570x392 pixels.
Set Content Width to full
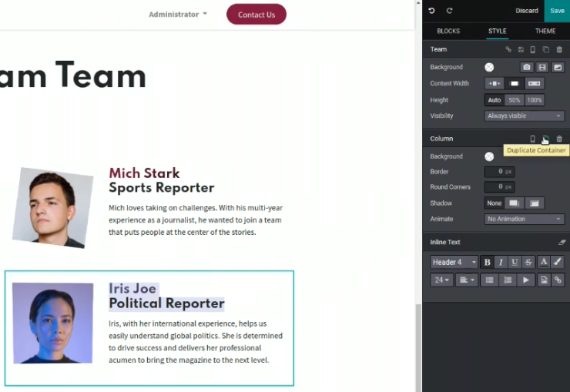click(x=534, y=83)
